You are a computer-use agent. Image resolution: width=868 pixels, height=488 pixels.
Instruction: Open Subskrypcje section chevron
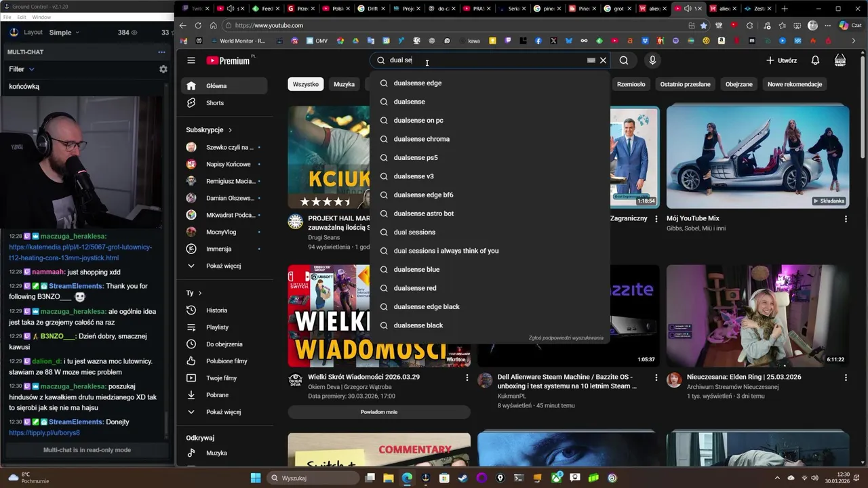point(230,130)
